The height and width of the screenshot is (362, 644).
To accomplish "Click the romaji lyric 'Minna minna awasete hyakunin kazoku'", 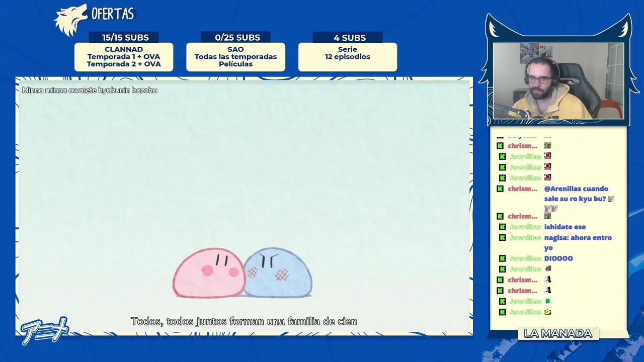I will click(90, 90).
